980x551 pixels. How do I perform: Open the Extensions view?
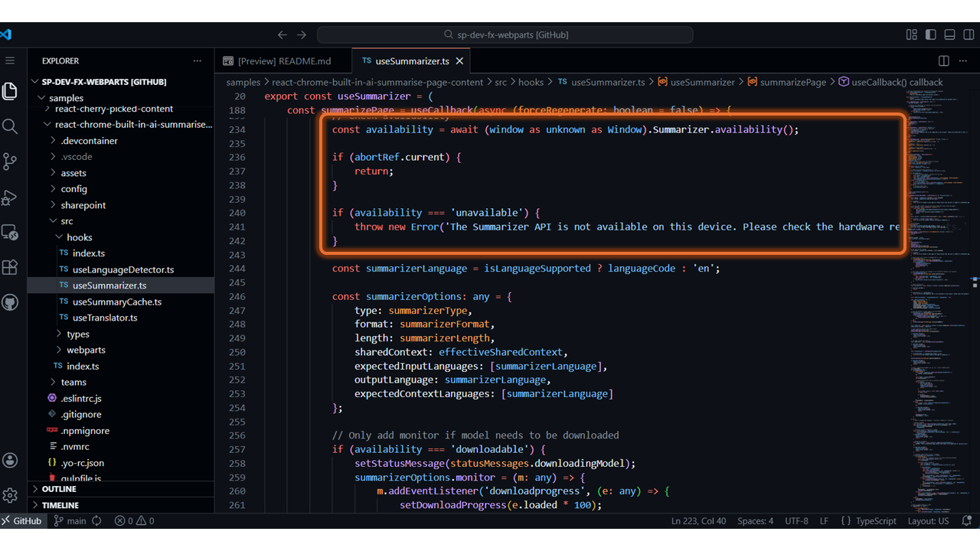coord(10,267)
